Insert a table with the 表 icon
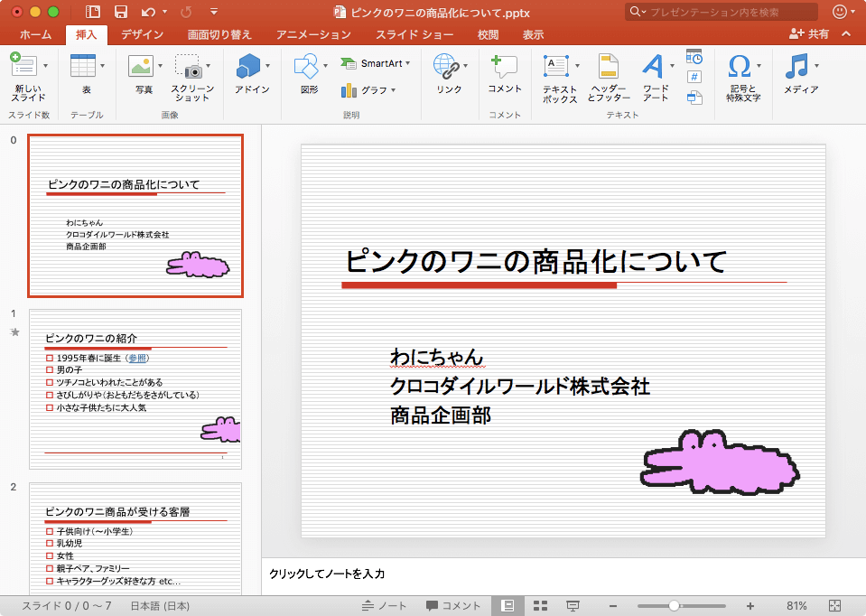Image resolution: width=866 pixels, height=616 pixels. pos(82,67)
